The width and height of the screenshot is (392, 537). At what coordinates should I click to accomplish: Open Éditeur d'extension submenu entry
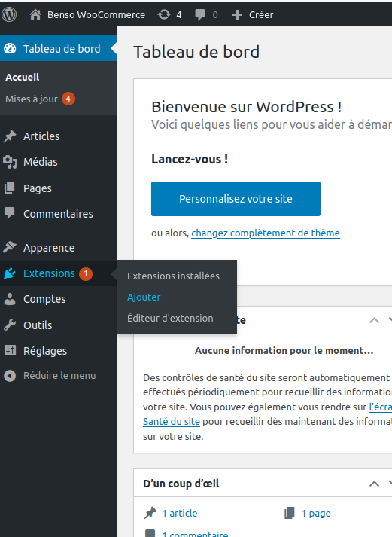point(170,318)
